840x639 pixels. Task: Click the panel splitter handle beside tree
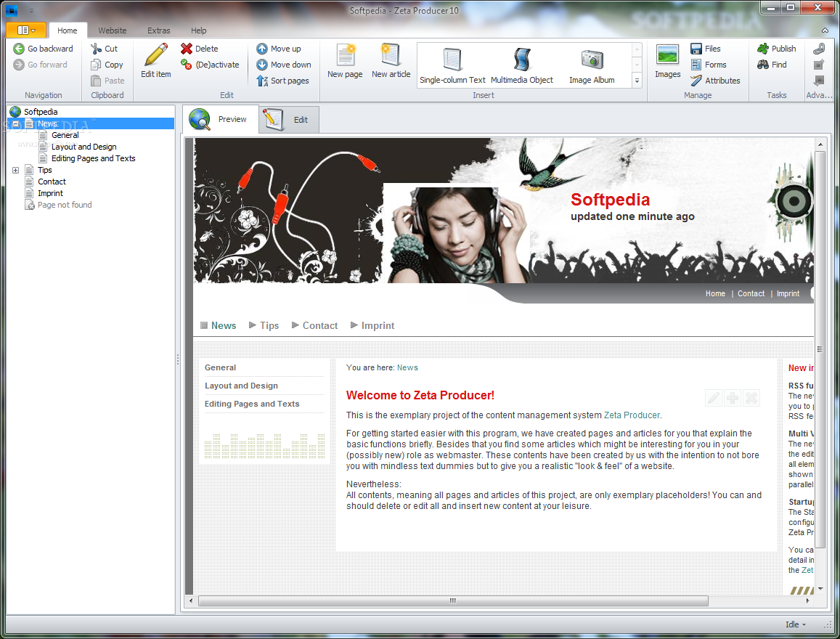click(x=178, y=359)
